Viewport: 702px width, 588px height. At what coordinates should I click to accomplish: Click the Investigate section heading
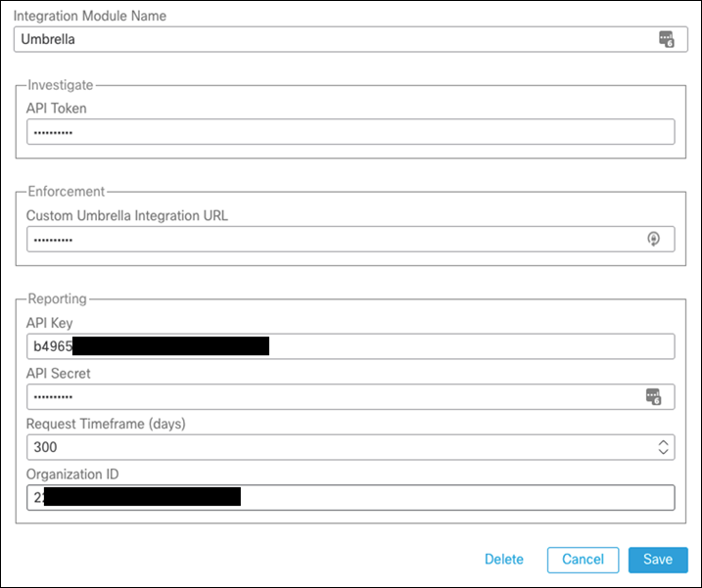click(x=61, y=85)
